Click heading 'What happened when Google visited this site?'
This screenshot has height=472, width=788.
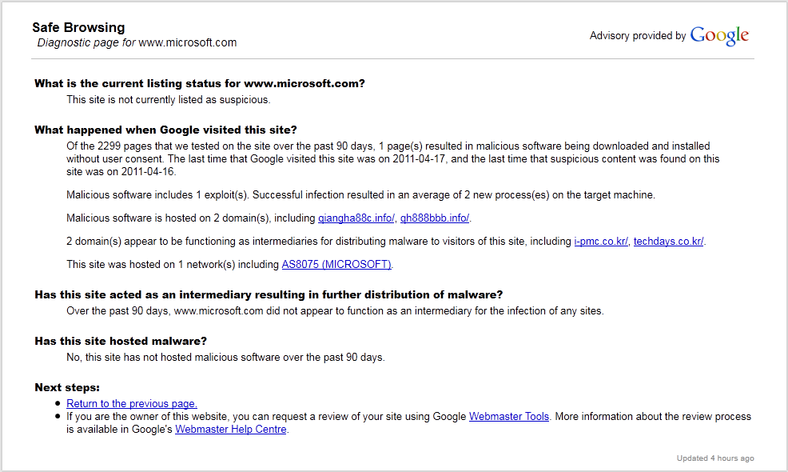166,130
